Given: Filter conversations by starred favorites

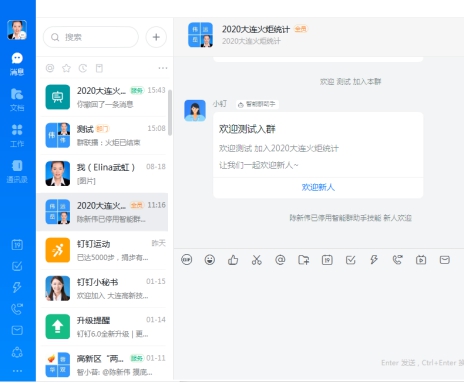Looking at the screenshot, I should point(66,68).
